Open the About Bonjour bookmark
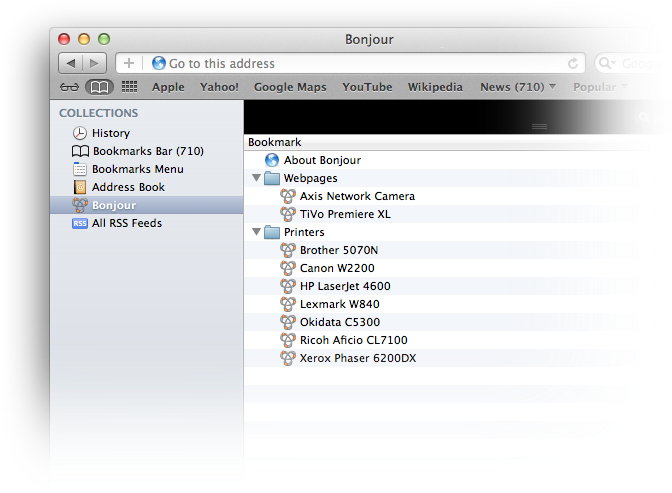672x493 pixels. [x=321, y=160]
